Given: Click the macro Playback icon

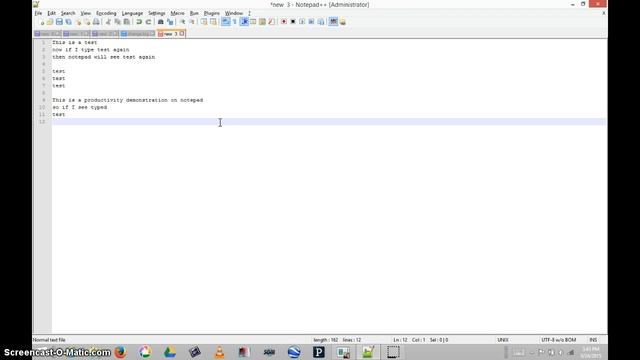Looking at the screenshot, I should tap(302, 22).
